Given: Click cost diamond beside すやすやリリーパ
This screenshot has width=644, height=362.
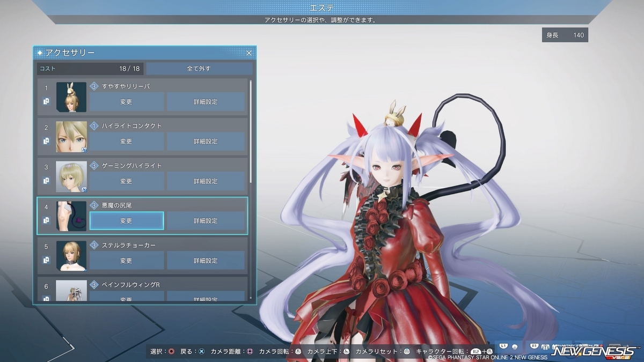Looking at the screenshot, I should point(94,86).
